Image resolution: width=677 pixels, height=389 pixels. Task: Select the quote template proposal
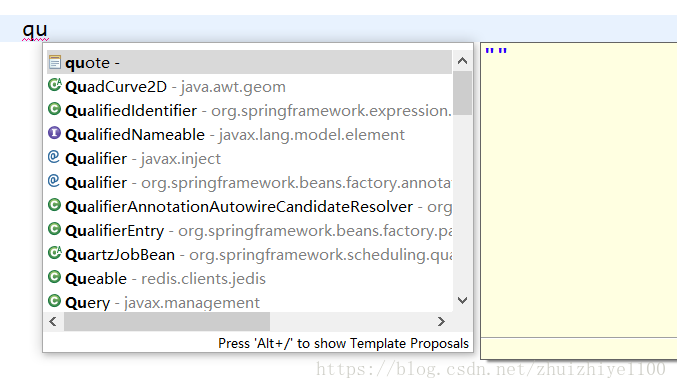point(250,62)
